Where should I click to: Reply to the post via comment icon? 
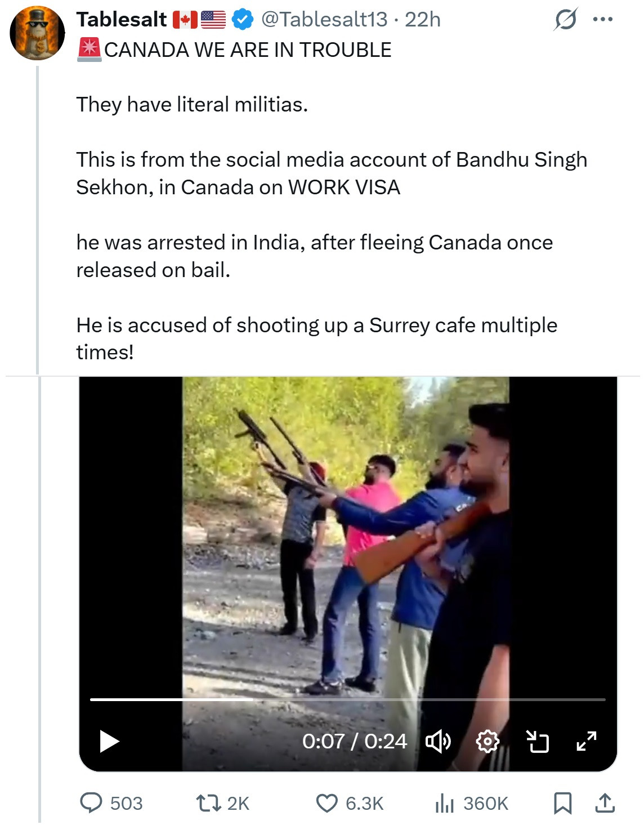click(91, 802)
